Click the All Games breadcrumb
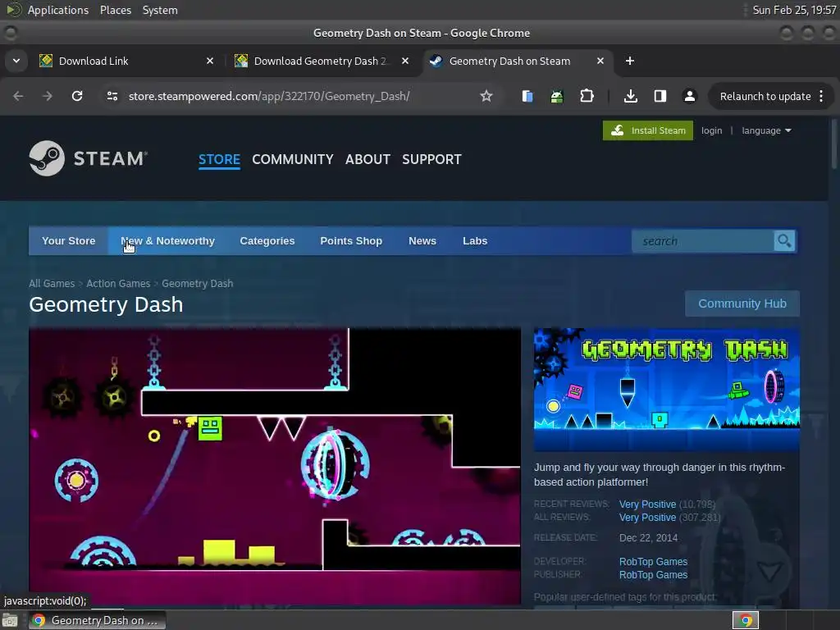Viewport: 840px width, 630px height. pos(52,283)
